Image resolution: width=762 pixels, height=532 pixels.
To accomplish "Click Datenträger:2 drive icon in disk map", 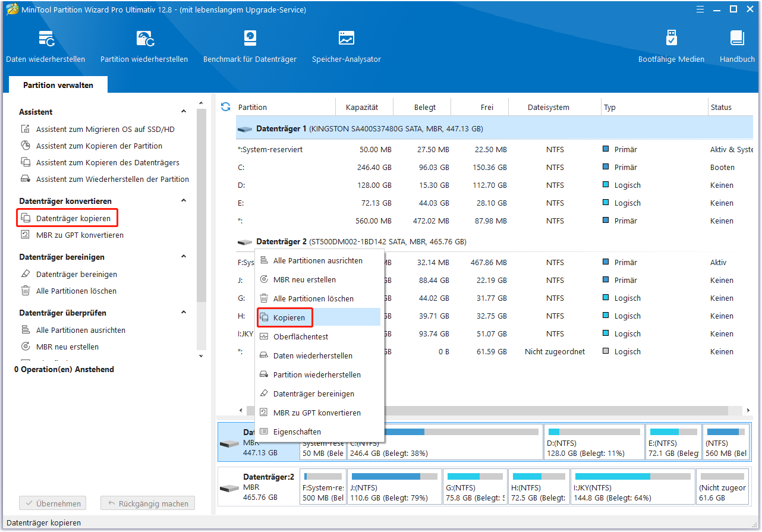I will point(229,489).
